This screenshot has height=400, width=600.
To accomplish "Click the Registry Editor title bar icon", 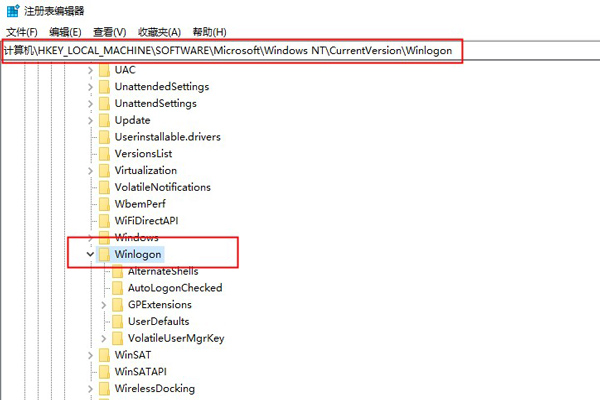I will (13, 11).
